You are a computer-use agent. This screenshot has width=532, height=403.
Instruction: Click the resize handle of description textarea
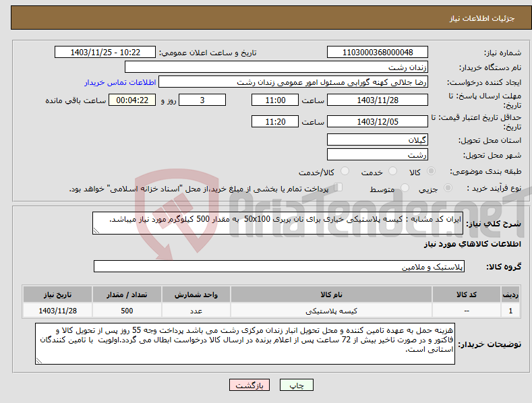pyautogui.click(x=96, y=230)
